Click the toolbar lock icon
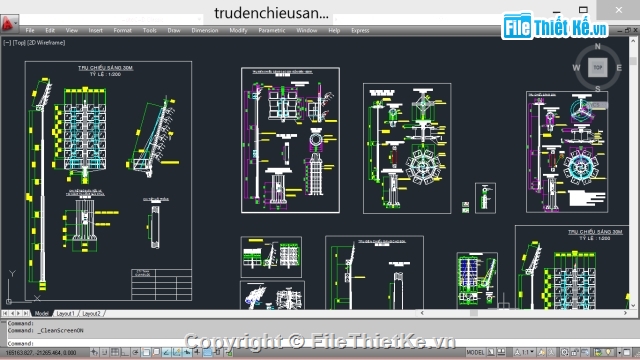Image resolution: width=640 pixels, height=360 pixels. tap(574, 352)
